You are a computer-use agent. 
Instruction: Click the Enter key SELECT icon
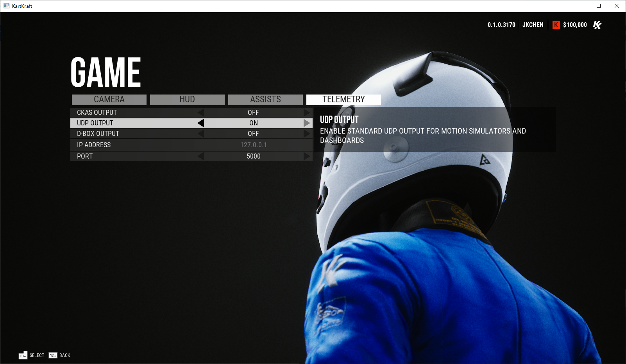(23, 355)
